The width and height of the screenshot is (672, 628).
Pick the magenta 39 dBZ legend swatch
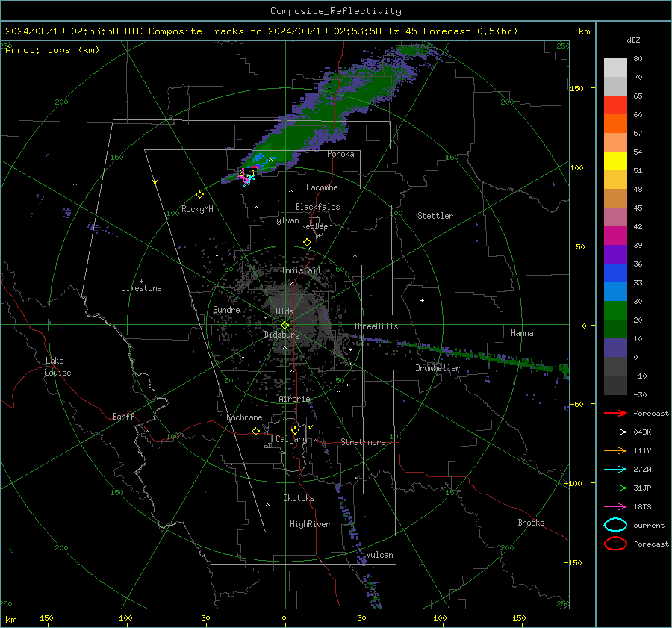coord(615,235)
